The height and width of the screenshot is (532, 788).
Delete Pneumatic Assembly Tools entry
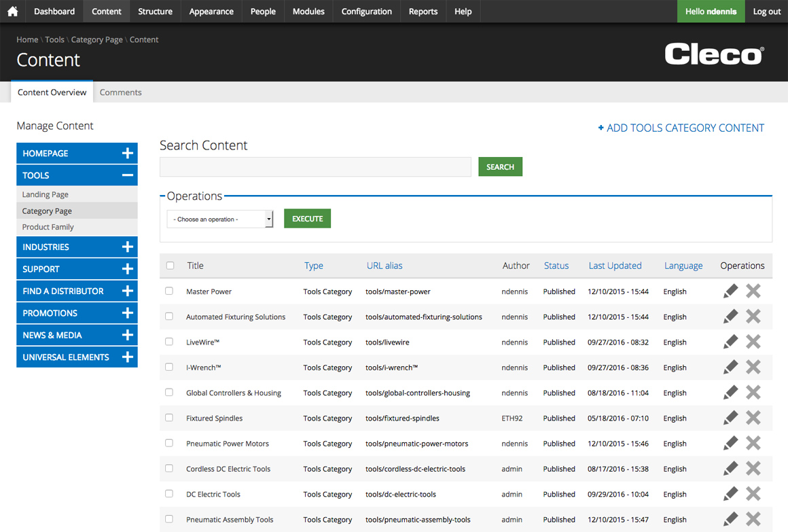(753, 519)
